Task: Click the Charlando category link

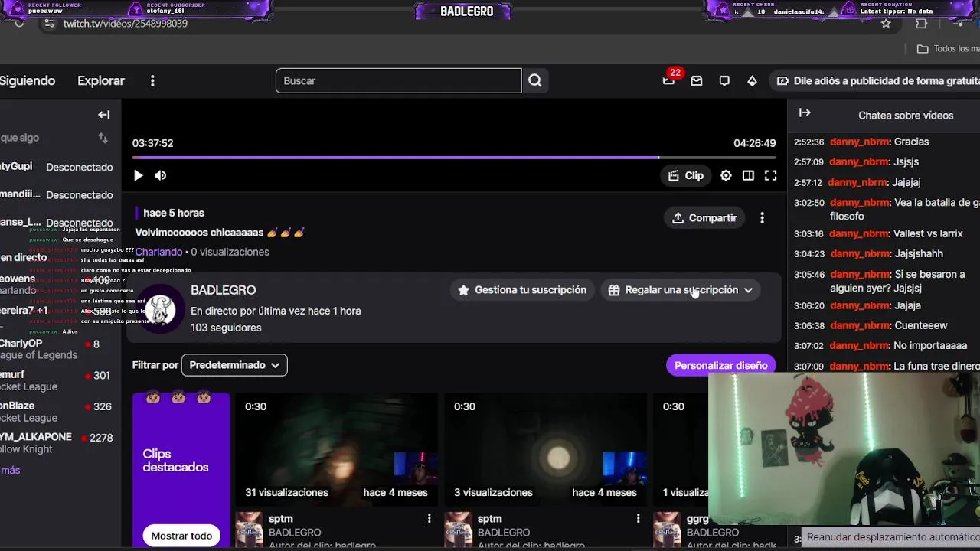Action: tap(158, 252)
